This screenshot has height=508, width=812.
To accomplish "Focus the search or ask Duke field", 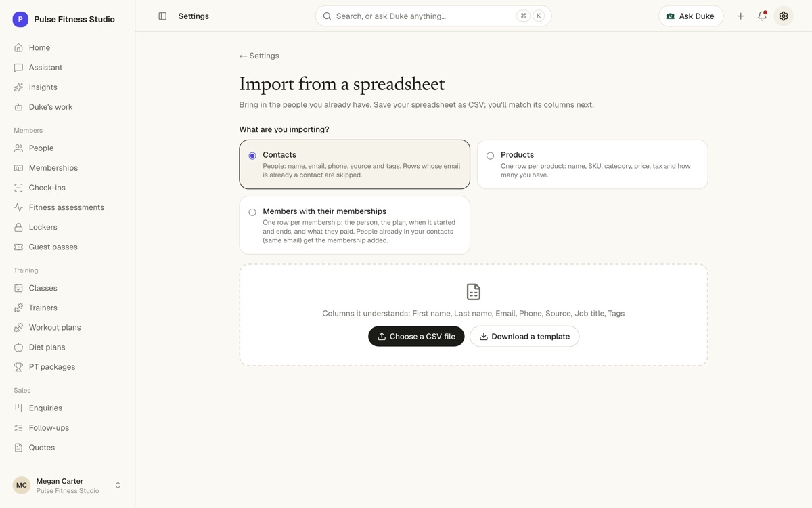I will pos(433,16).
